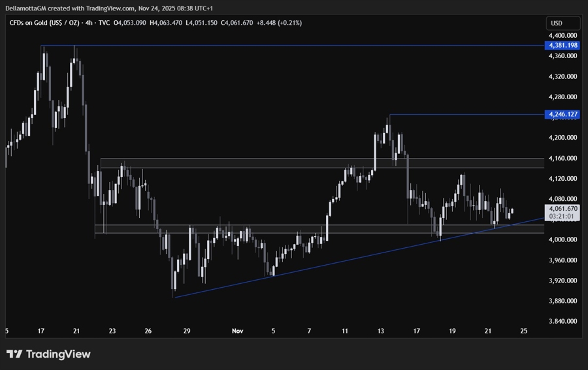Click the Nov label on time axis
The width and height of the screenshot is (588, 370).
pyautogui.click(x=238, y=331)
